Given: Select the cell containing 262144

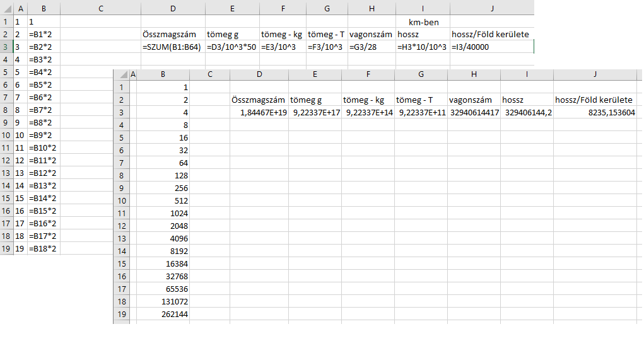Looking at the screenshot, I should pos(163,314).
